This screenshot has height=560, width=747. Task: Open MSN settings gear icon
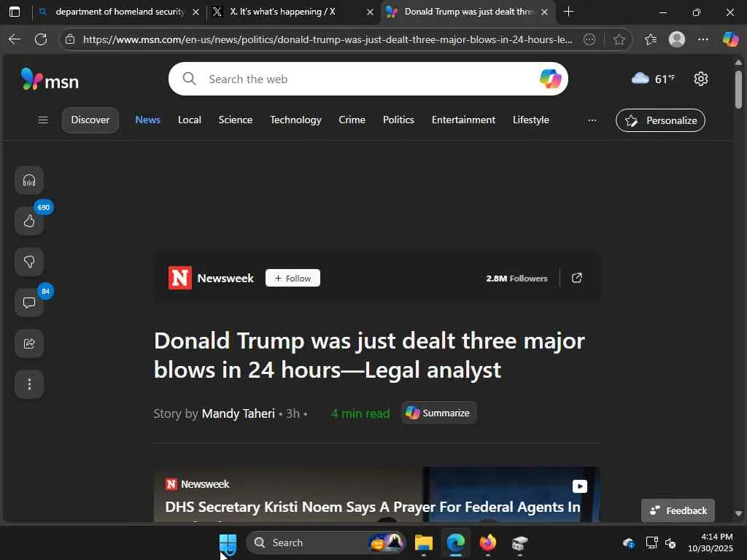click(x=700, y=79)
